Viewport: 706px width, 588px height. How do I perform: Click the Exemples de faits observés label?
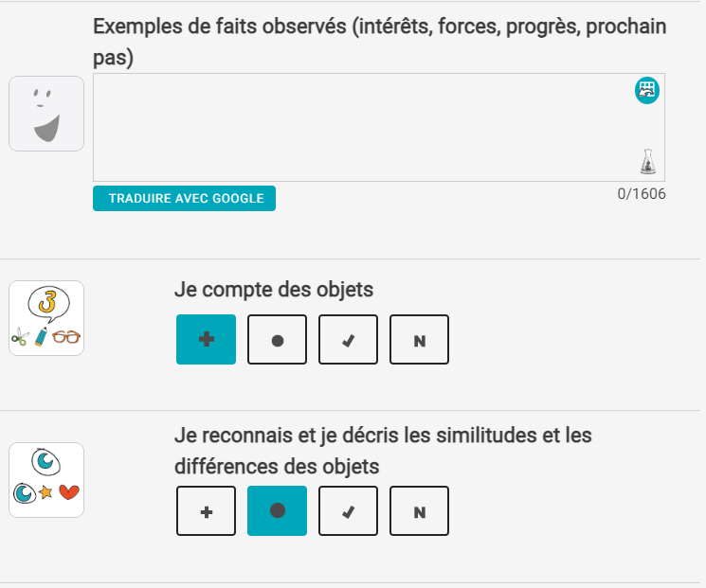tap(380, 42)
